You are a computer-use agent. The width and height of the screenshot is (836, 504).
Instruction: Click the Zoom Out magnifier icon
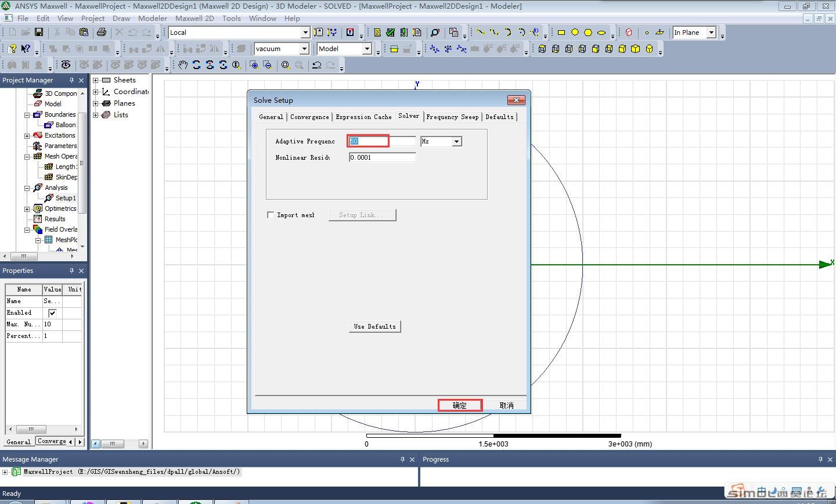tap(267, 65)
